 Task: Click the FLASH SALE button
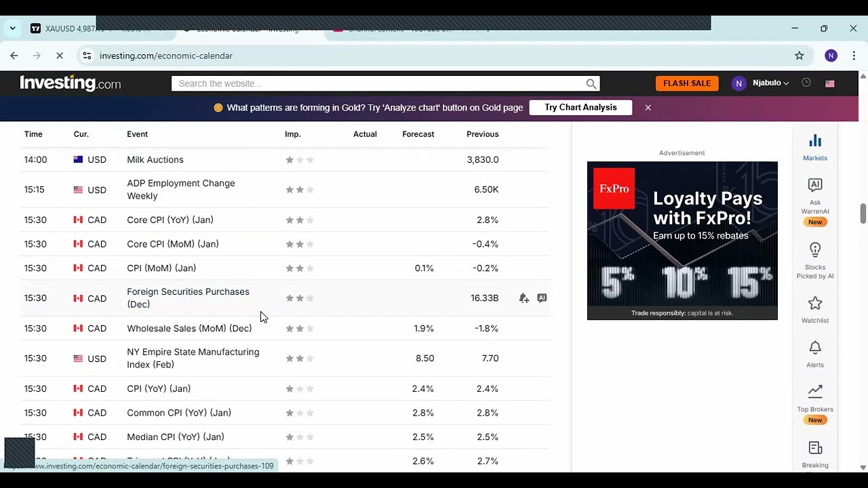[687, 83]
